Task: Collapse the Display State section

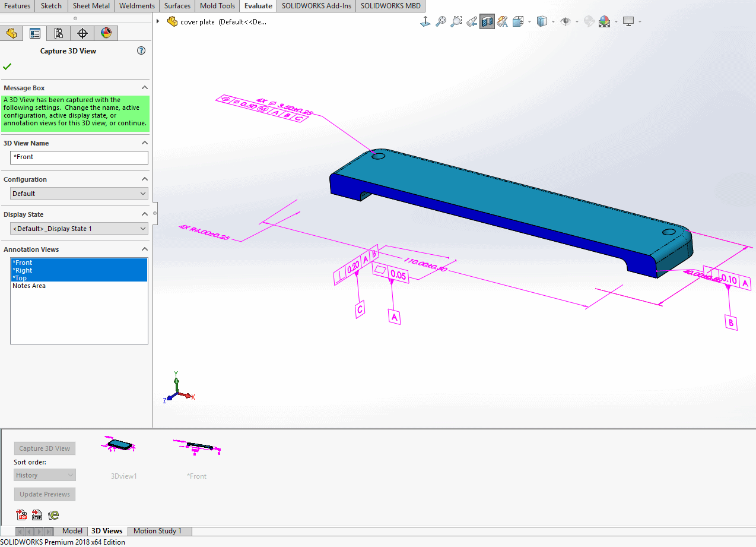Action: pyautogui.click(x=144, y=214)
